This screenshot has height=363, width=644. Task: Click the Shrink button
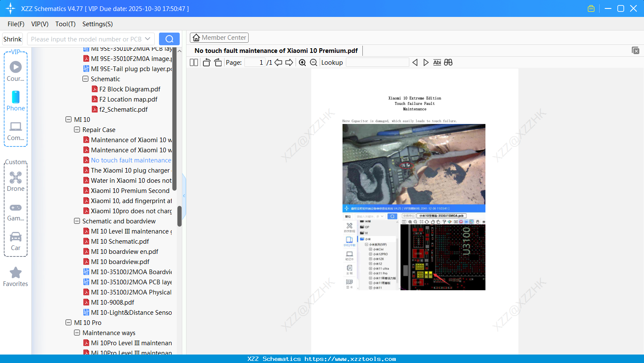coord(13,39)
